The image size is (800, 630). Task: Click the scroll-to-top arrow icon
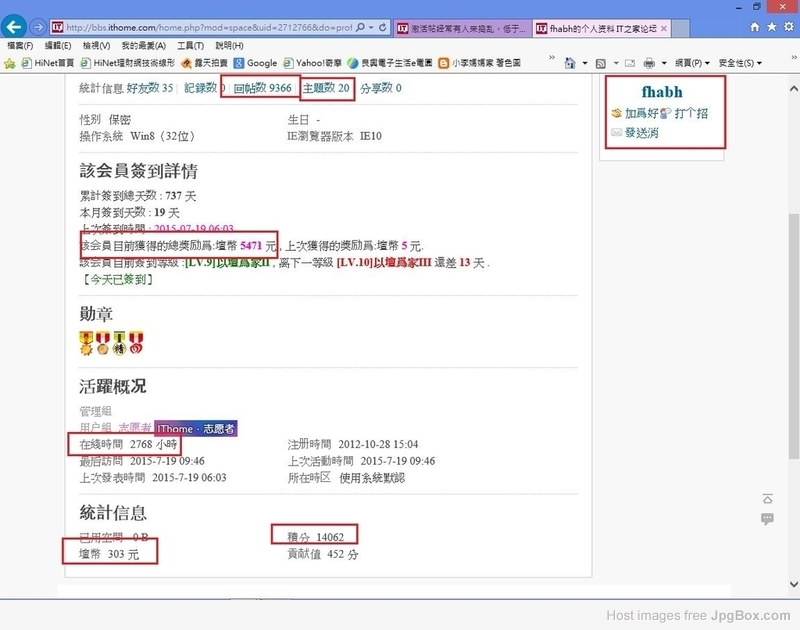click(767, 498)
